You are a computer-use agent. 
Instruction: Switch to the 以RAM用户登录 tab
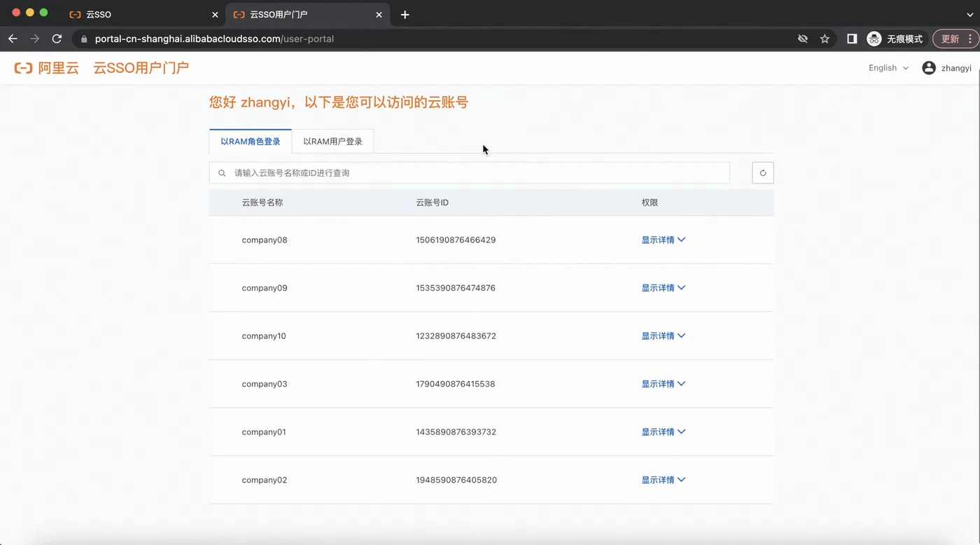point(332,142)
